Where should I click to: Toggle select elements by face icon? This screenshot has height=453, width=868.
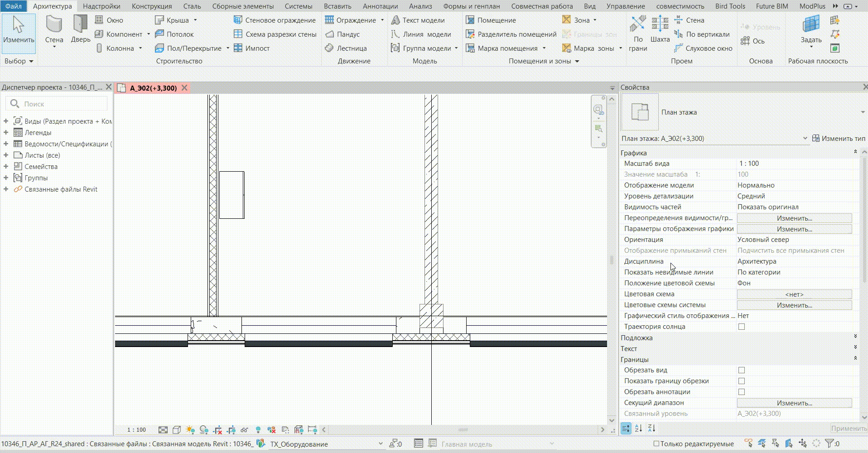[789, 443]
